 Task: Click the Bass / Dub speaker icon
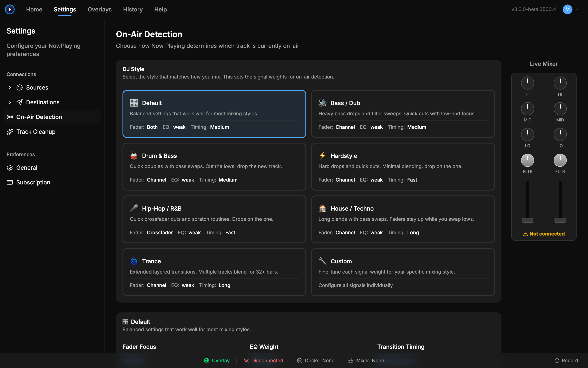tap(322, 103)
